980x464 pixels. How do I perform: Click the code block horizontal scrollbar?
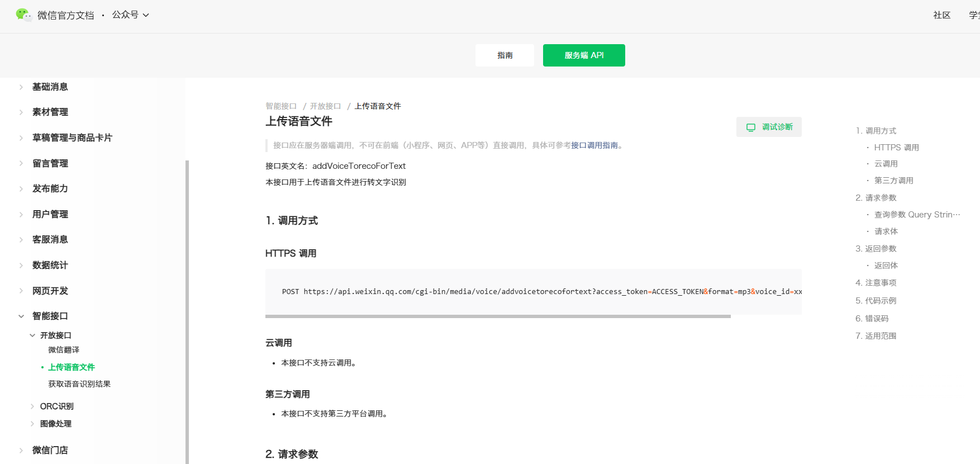[x=498, y=316]
